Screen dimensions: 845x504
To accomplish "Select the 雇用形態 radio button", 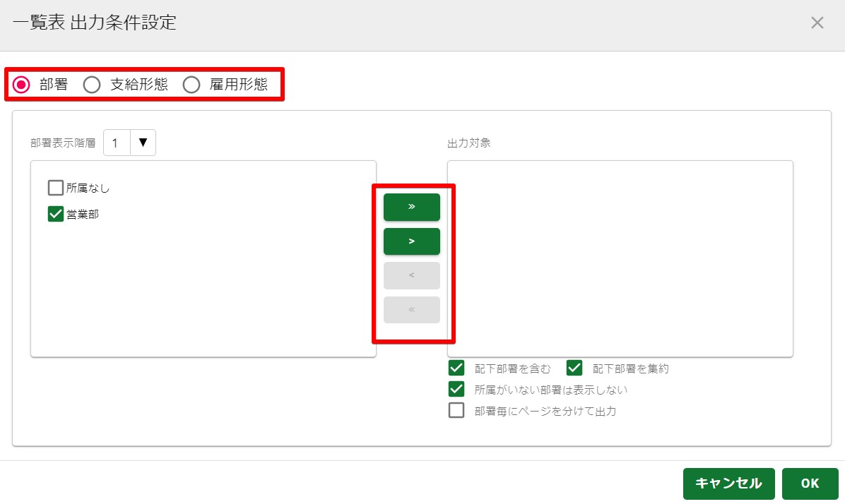I will point(191,85).
